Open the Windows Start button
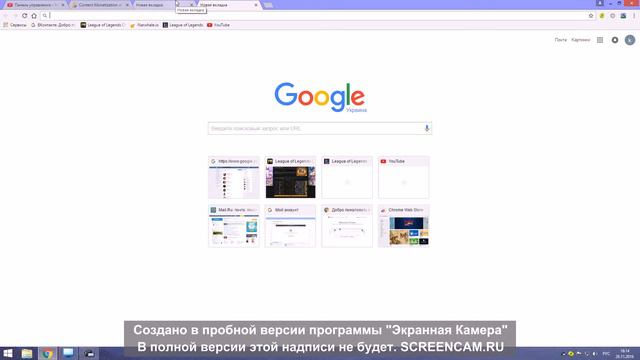640x360 pixels. [x=7, y=353]
